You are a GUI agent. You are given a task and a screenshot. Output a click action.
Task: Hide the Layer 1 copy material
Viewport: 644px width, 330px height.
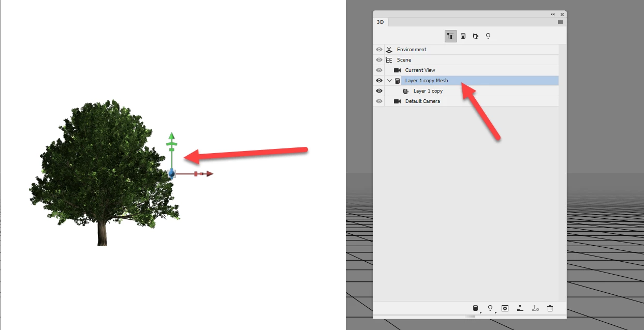(x=379, y=91)
